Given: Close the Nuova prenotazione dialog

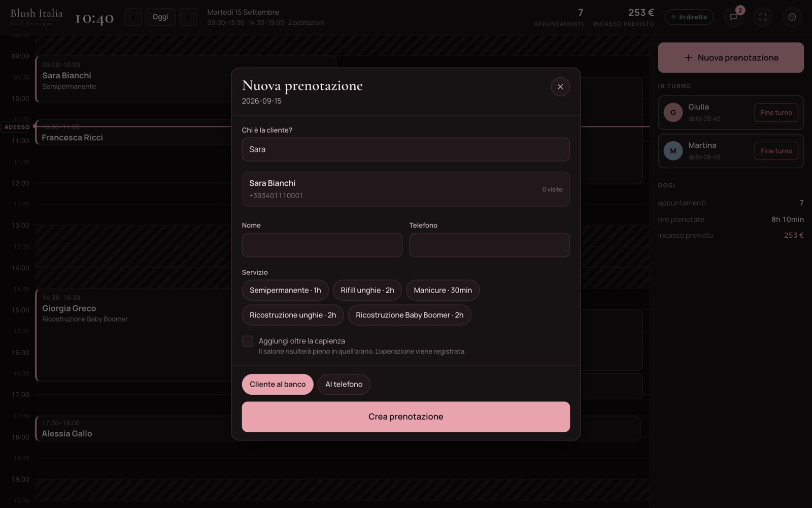Looking at the screenshot, I should coord(560,87).
